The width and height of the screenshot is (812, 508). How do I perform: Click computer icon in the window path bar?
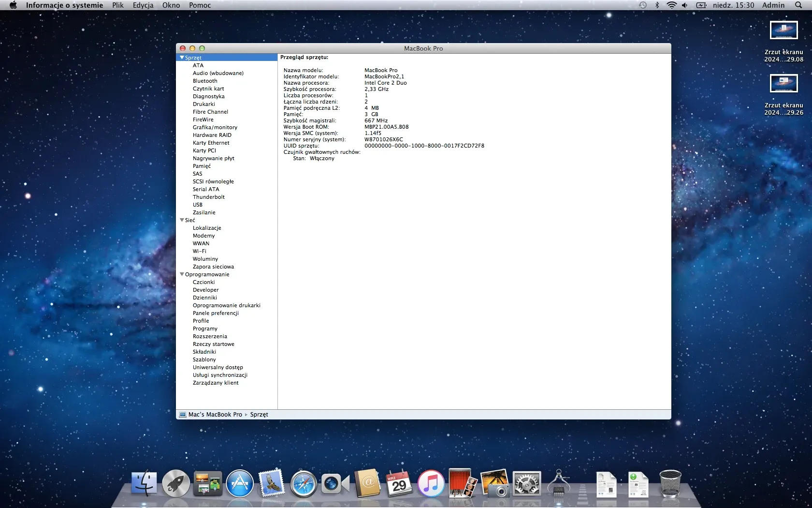point(183,415)
